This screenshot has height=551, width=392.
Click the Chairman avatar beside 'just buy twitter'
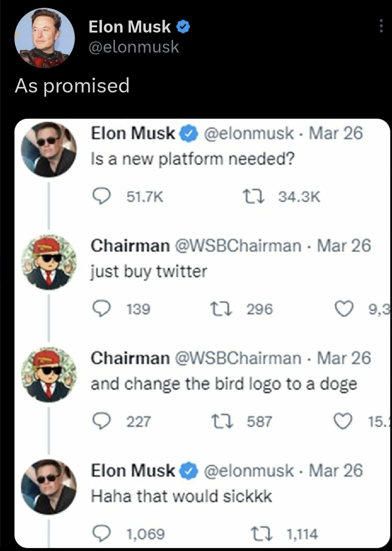pos(48,262)
